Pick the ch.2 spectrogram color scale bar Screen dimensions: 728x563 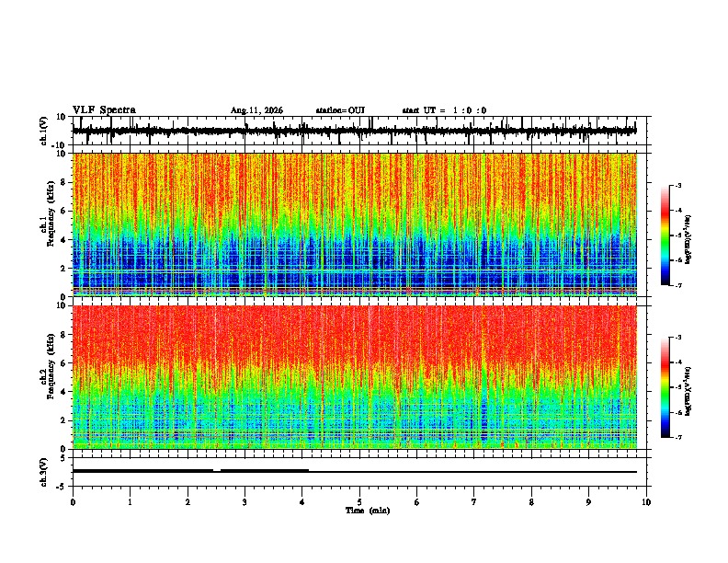(665, 387)
